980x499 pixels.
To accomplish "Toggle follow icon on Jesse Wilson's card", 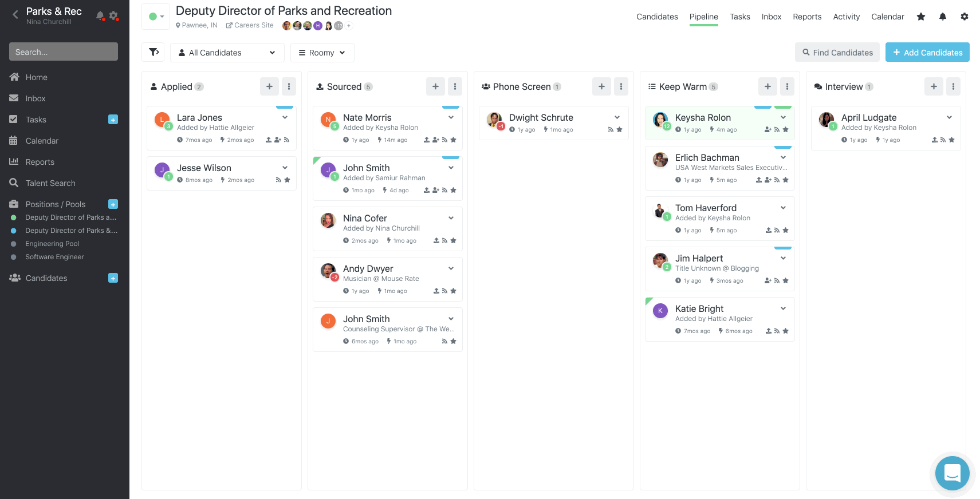I will click(x=278, y=180).
